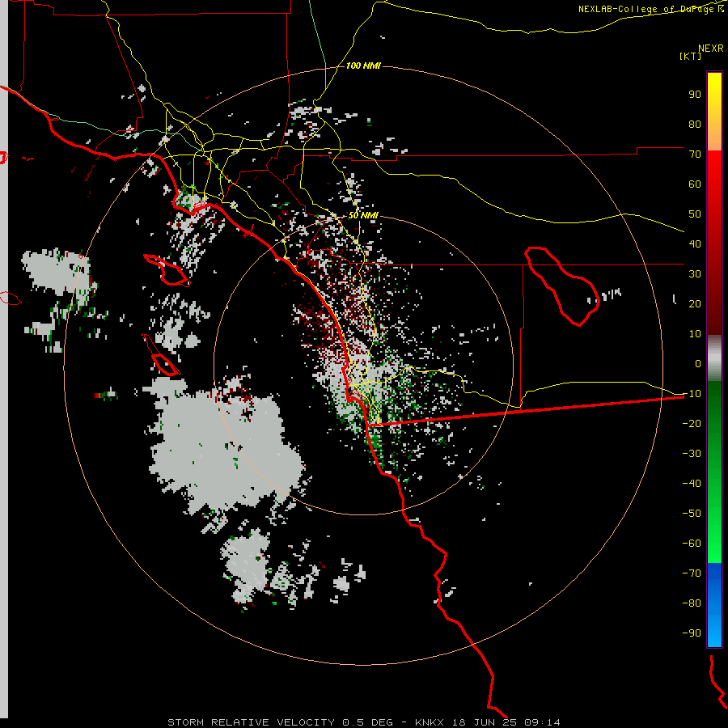The height and width of the screenshot is (728, 728).
Task: Click the 09:14 timestamp in caption
Action: pos(542,722)
